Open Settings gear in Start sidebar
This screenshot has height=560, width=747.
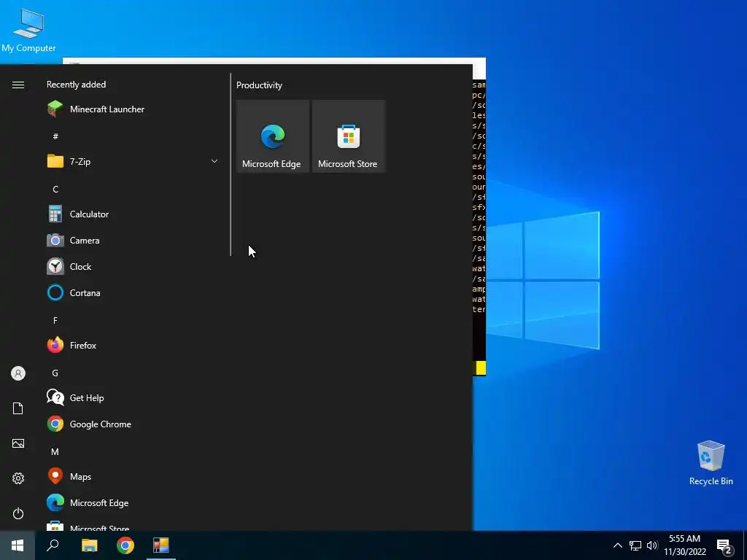(x=18, y=478)
